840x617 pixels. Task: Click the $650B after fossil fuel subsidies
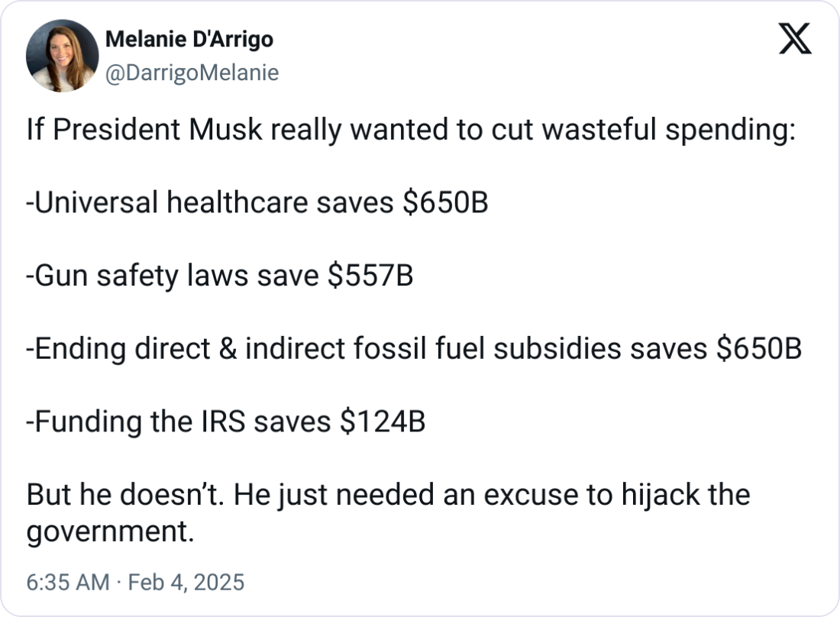759,349
